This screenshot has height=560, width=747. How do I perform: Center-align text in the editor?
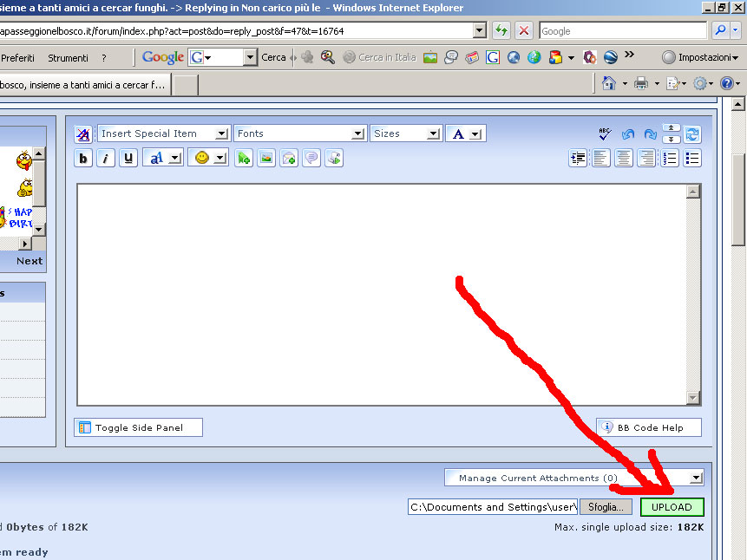pos(624,158)
